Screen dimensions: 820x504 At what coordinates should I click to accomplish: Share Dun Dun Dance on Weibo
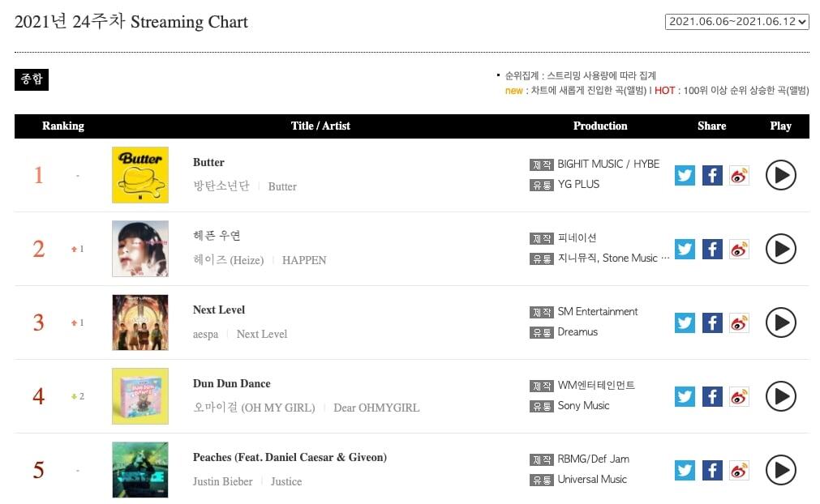(x=739, y=396)
